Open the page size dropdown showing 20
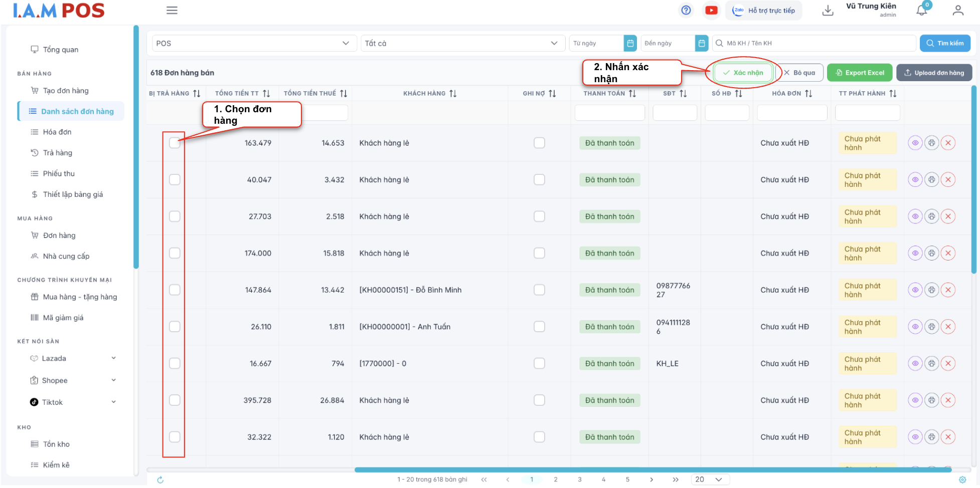Viewport: 980px width, 488px height. [x=709, y=479]
